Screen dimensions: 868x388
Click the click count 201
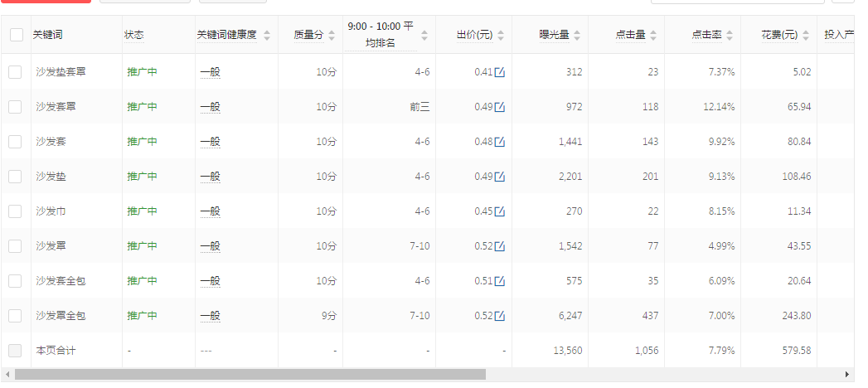click(x=651, y=177)
